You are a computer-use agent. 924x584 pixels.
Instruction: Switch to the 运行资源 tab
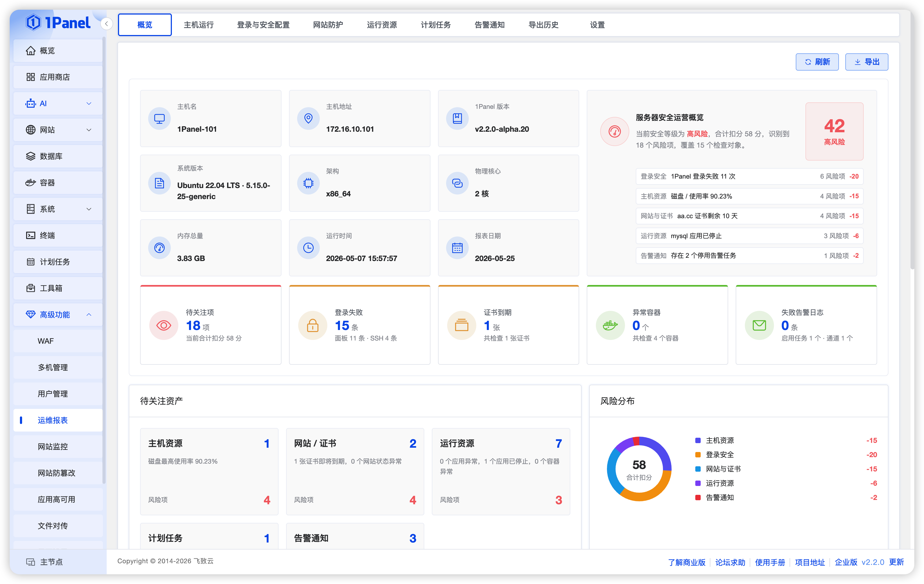tap(382, 25)
